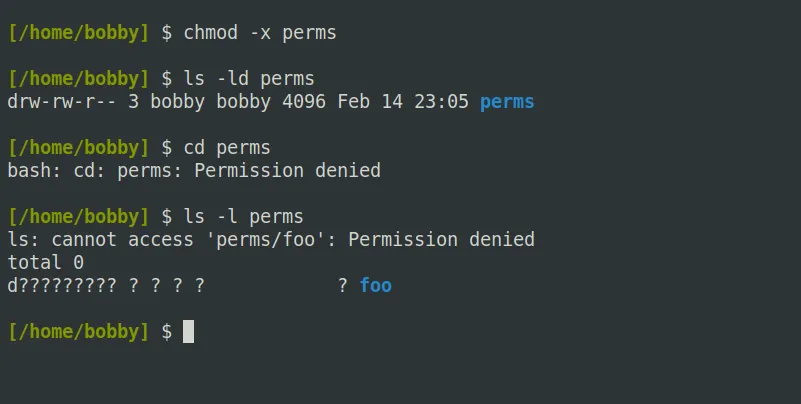Click the "ls -ld perms" command

249,79
